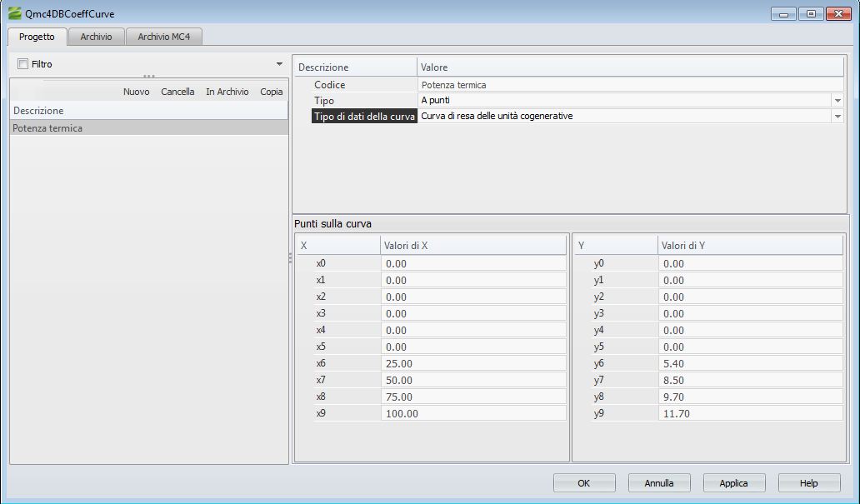860x504 pixels.
Task: Edit the y3 value field
Action: point(750,314)
